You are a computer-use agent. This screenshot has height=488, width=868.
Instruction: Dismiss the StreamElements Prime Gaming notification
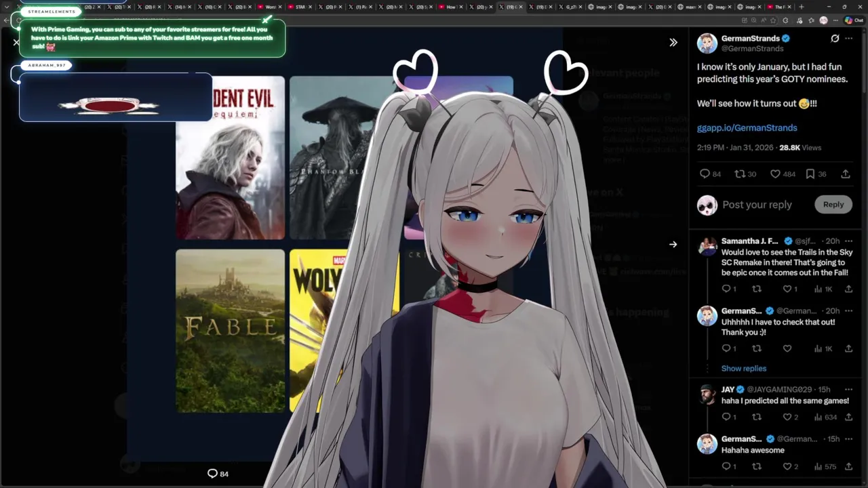pos(267,20)
